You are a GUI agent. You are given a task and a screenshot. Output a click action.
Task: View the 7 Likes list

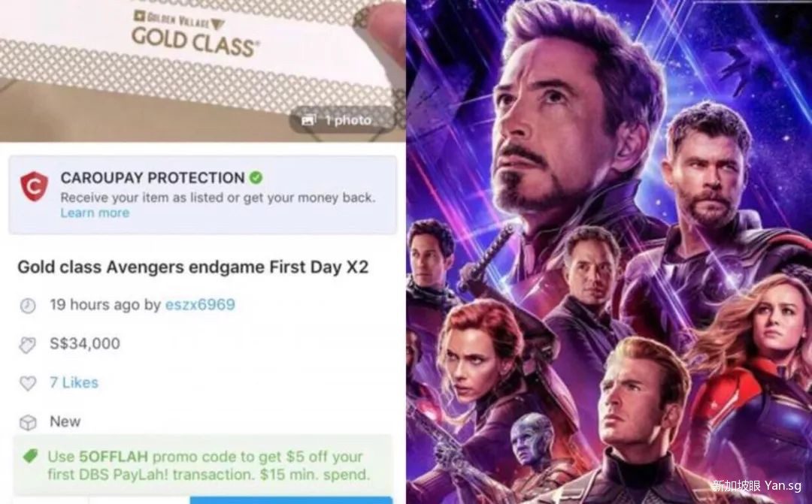pyautogui.click(x=74, y=382)
